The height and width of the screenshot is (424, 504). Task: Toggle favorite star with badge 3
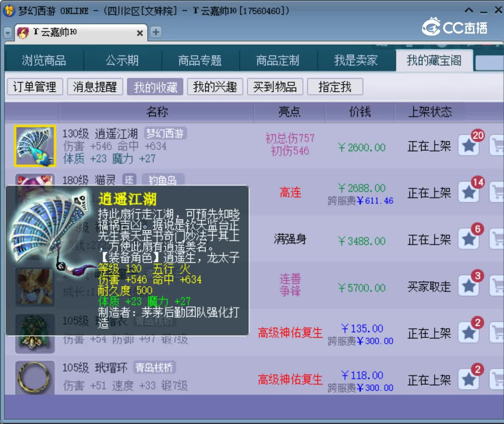469,286
